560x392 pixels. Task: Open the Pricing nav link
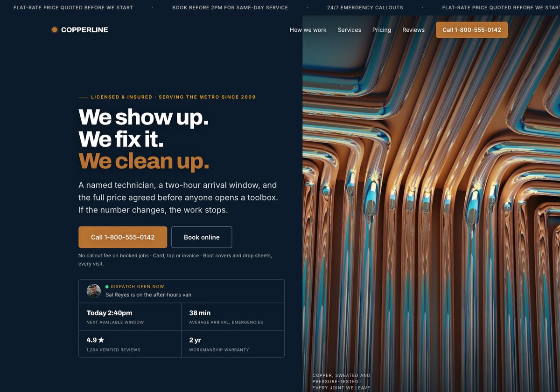click(382, 30)
